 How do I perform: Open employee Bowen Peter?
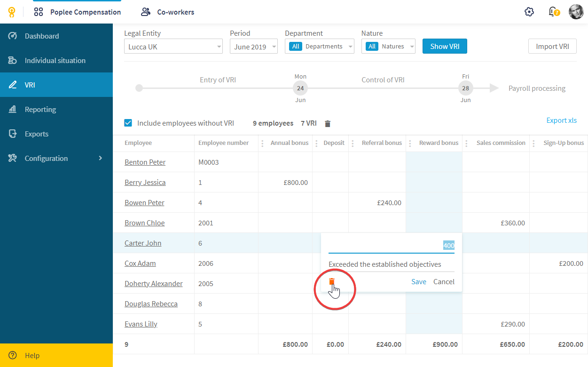pyautogui.click(x=144, y=203)
